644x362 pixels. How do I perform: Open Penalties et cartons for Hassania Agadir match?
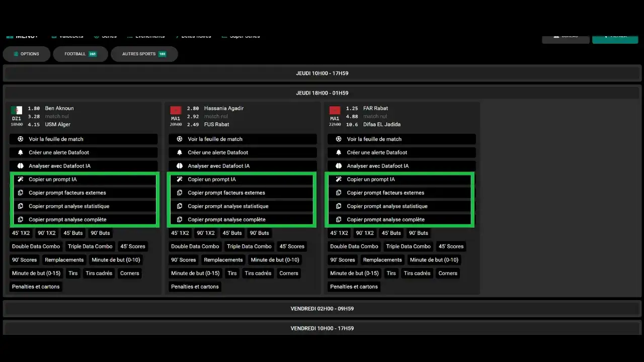(195, 287)
